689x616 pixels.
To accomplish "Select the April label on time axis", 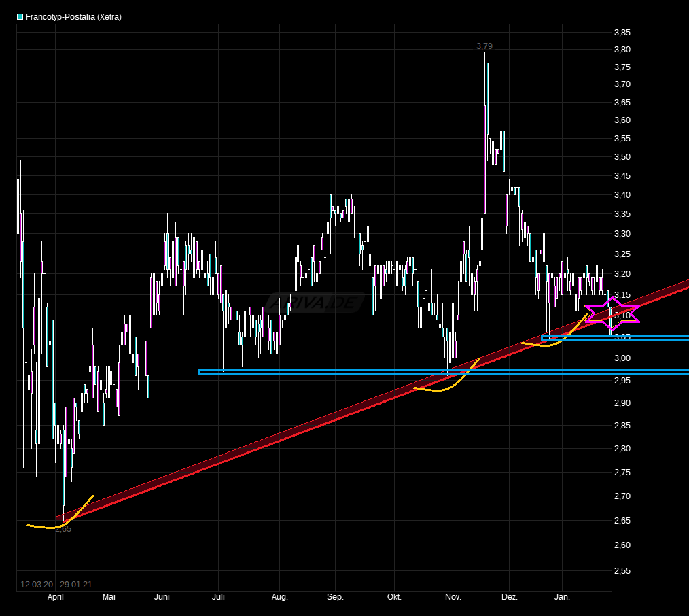I will coord(55,598).
